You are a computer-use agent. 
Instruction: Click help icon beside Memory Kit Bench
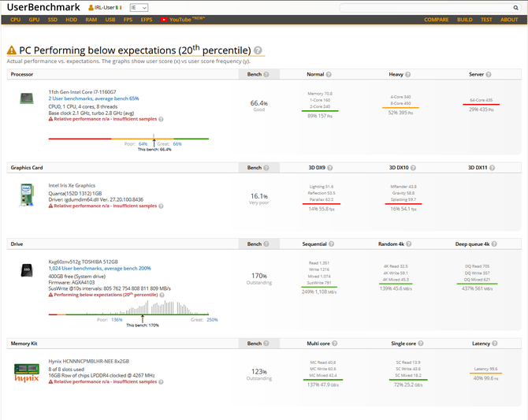click(266, 344)
